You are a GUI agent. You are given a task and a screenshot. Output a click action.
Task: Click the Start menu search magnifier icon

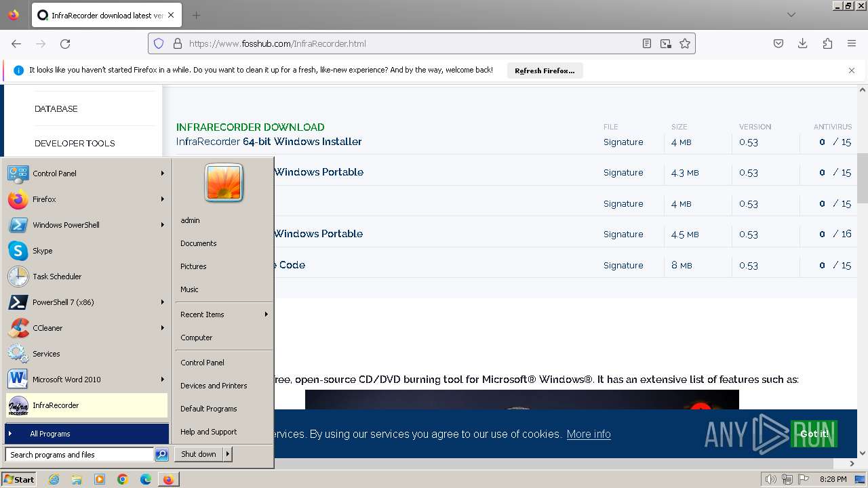point(161,455)
